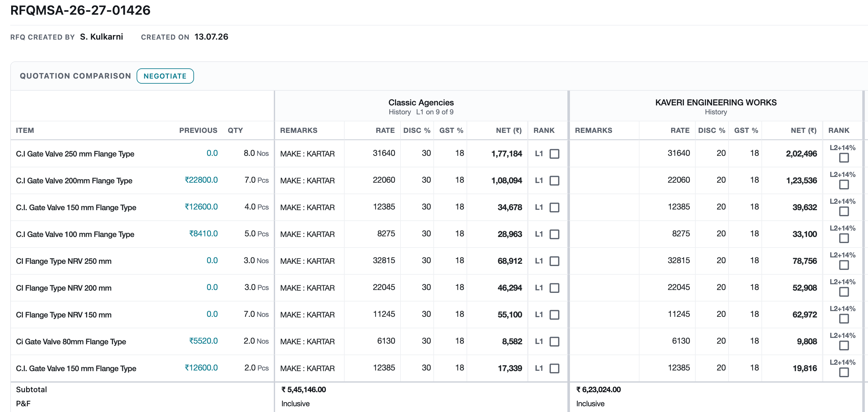The width and height of the screenshot is (868, 412).
Task: Check Kaveri box for NRV 200 mm row
Action: click(844, 292)
